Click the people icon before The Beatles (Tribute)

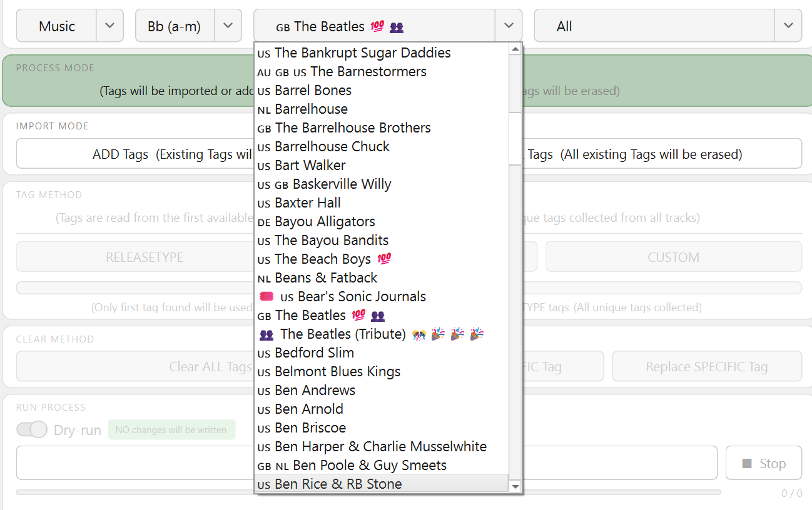266,334
